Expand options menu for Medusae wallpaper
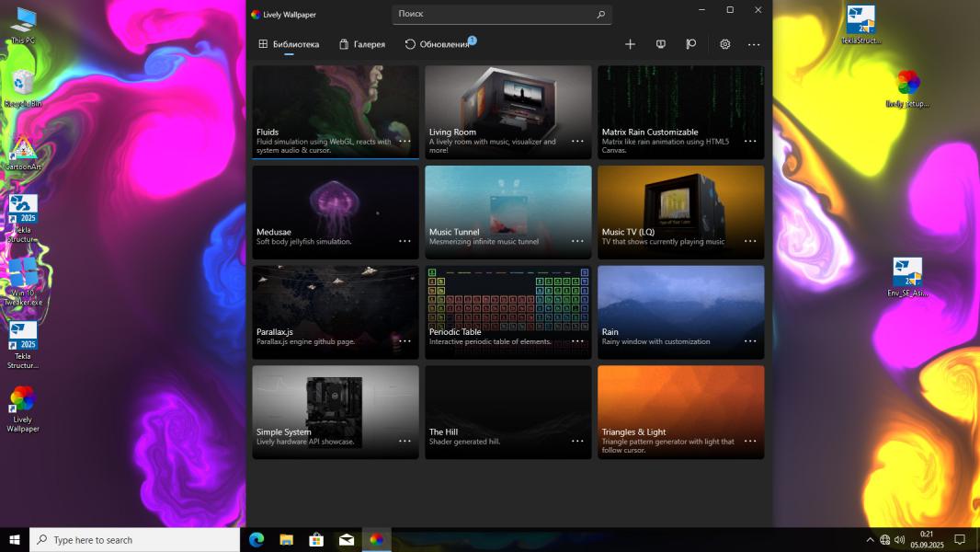 click(x=405, y=241)
